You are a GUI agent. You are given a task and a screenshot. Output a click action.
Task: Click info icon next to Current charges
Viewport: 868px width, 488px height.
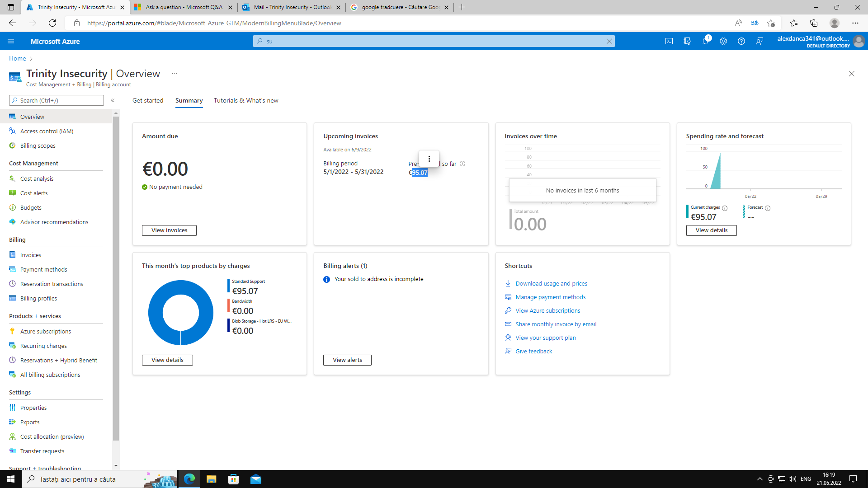point(725,208)
